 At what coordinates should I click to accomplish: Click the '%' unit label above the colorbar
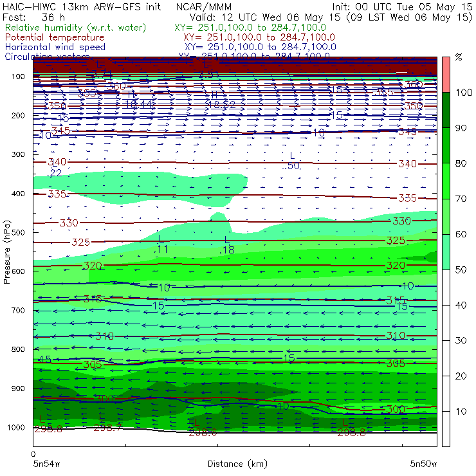[459, 57]
